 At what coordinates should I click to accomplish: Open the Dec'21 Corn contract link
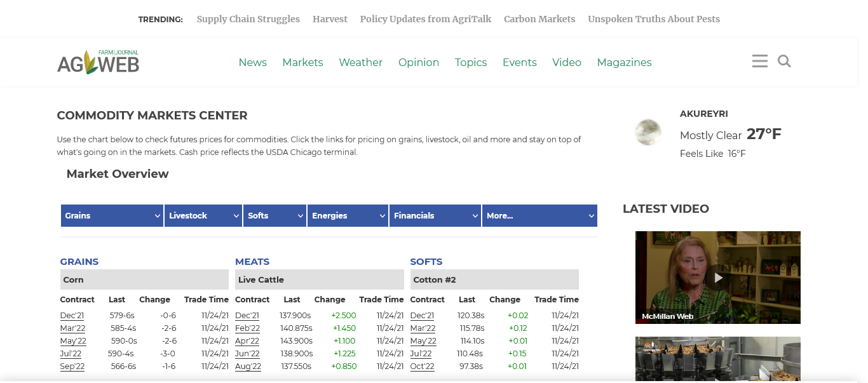pyautogui.click(x=72, y=316)
